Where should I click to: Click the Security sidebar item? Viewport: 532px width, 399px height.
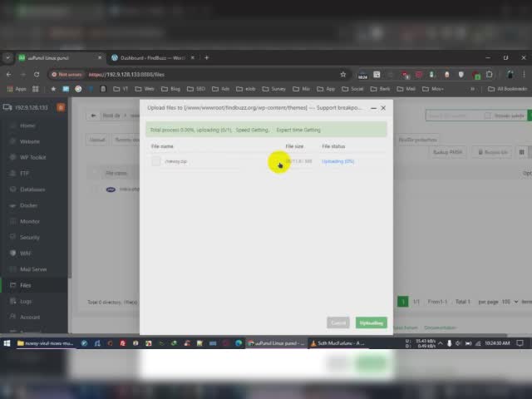[30, 237]
